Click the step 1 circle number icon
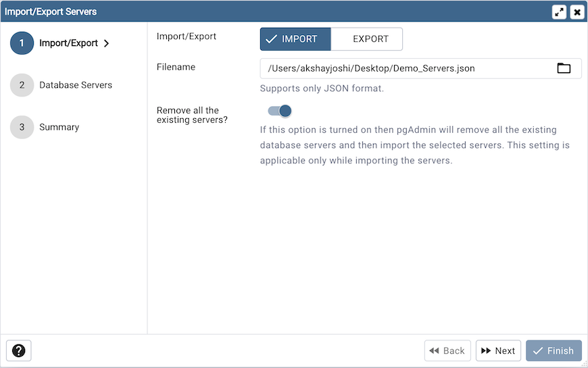 tap(22, 43)
